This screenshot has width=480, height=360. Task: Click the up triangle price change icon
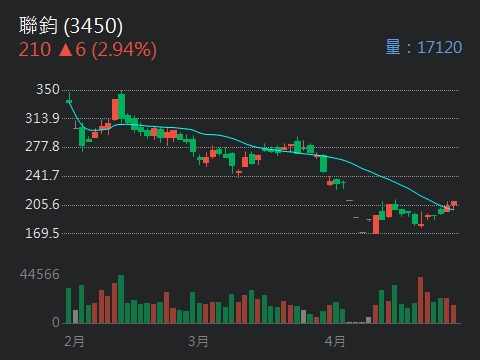point(66,50)
